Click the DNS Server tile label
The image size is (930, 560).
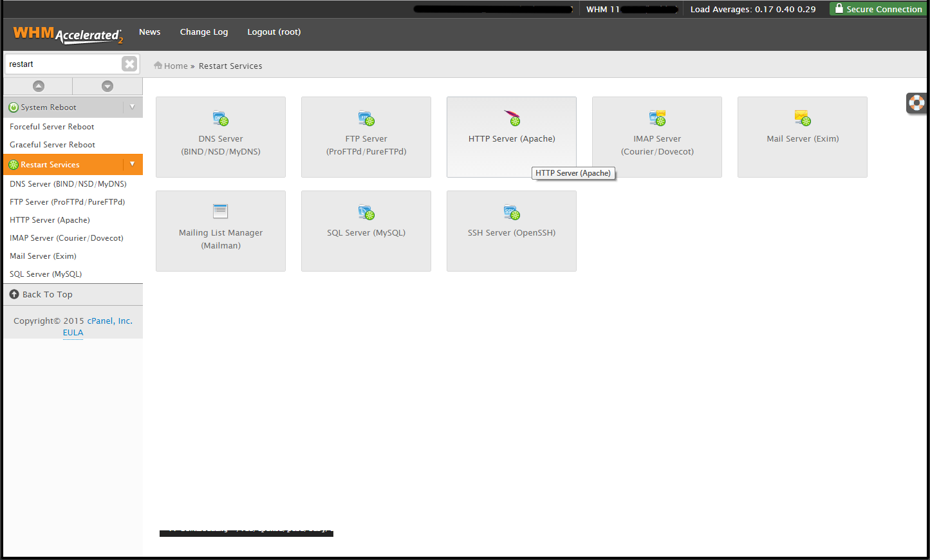[221, 145]
